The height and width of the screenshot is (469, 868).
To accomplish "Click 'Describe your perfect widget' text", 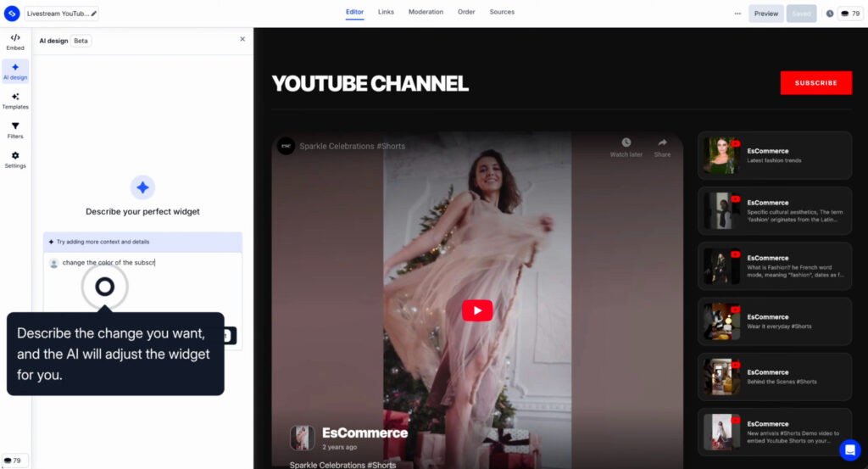I will (x=142, y=211).
